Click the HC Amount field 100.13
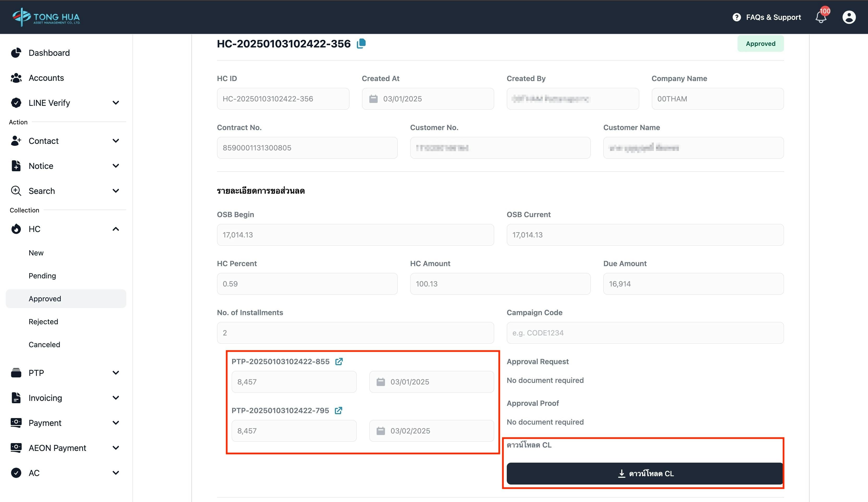The height and width of the screenshot is (502, 868). click(500, 284)
